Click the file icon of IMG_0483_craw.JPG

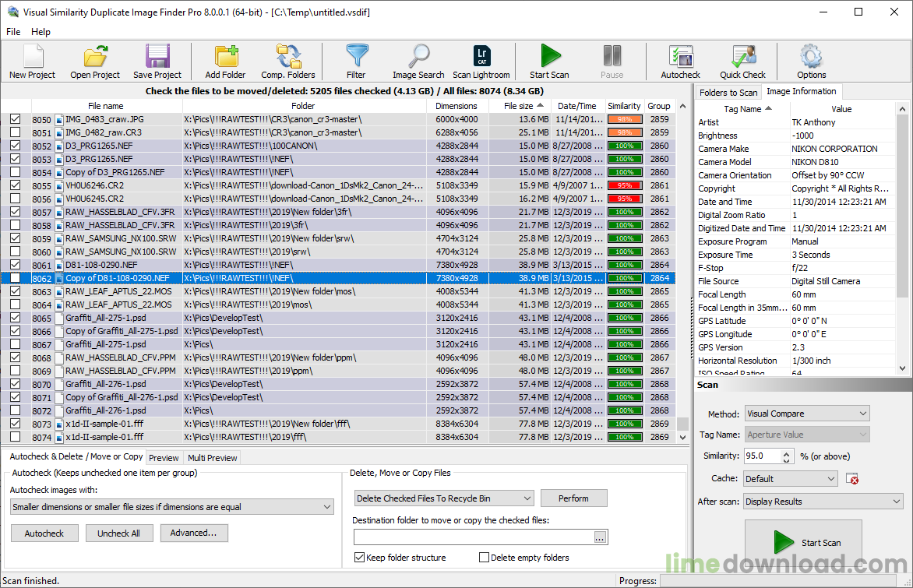58,119
